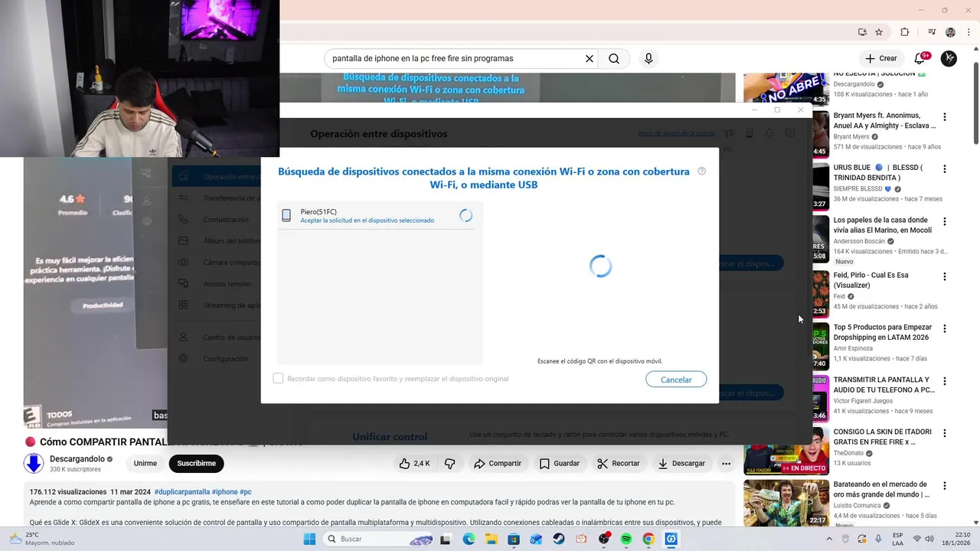Open options for Feid Pirlo video
The image size is (980, 551).
[x=944, y=276]
